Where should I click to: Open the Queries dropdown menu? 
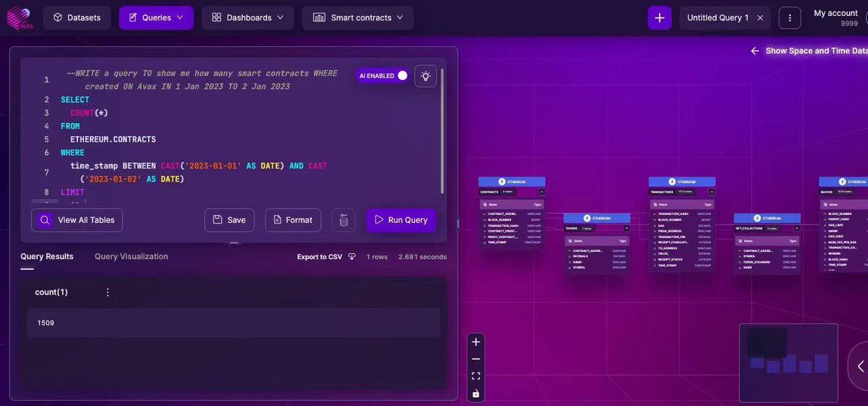pyautogui.click(x=156, y=17)
